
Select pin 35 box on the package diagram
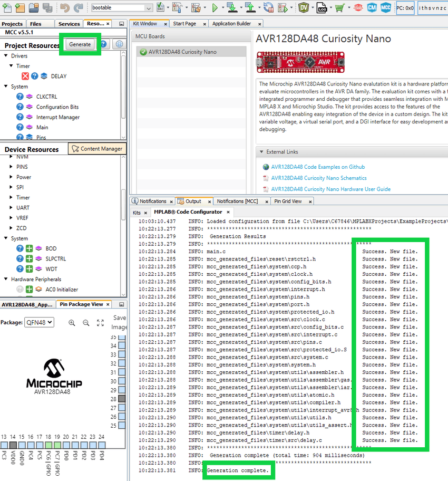click(x=122, y=337)
